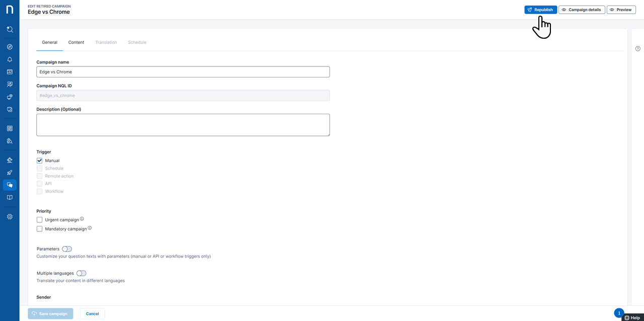The image size is (644, 321).
Task: Click the highlighted campaigns chat-bubble sidebar icon
Action: click(10, 185)
